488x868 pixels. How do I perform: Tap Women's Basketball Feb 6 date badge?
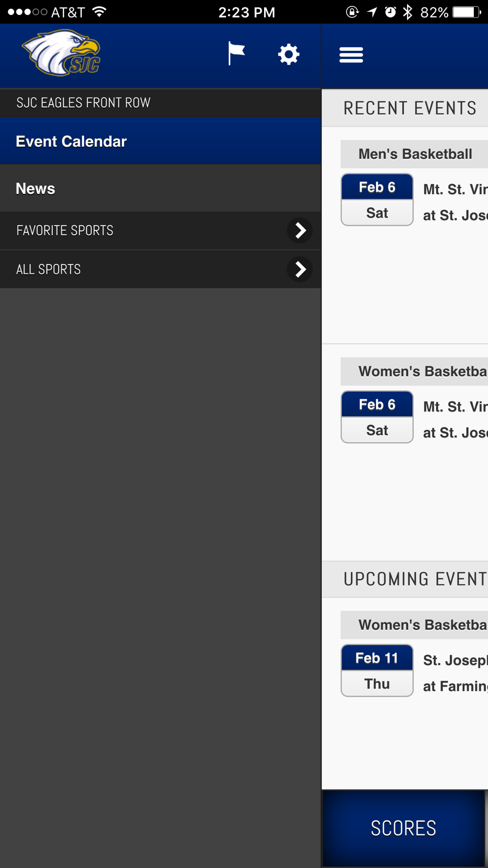coord(377,417)
